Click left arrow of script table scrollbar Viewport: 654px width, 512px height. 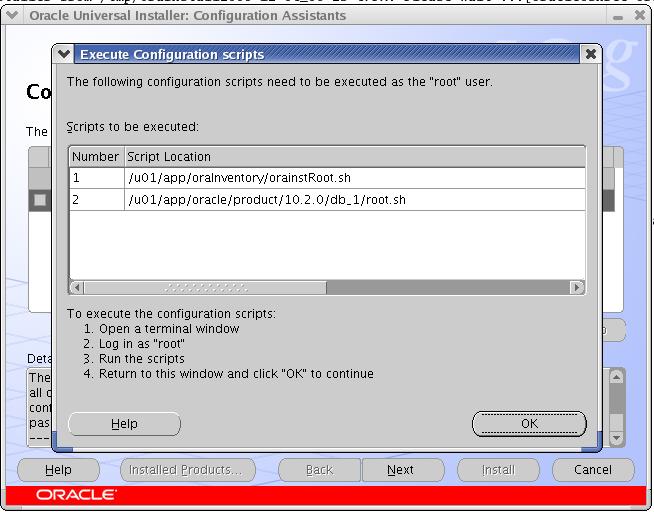pos(77,288)
